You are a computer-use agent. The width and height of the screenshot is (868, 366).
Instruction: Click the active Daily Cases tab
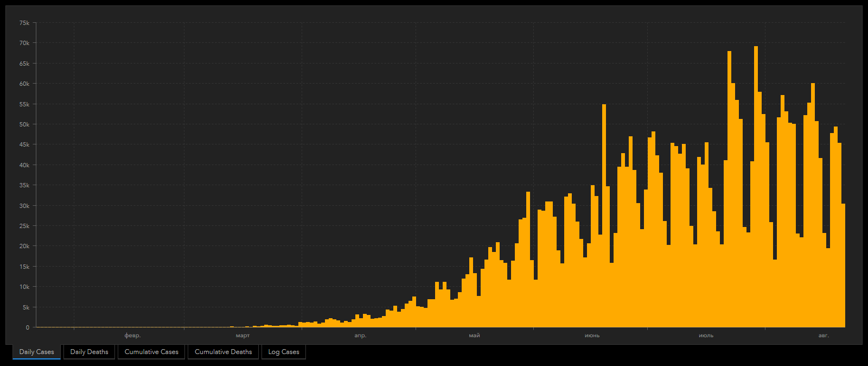[x=36, y=352]
